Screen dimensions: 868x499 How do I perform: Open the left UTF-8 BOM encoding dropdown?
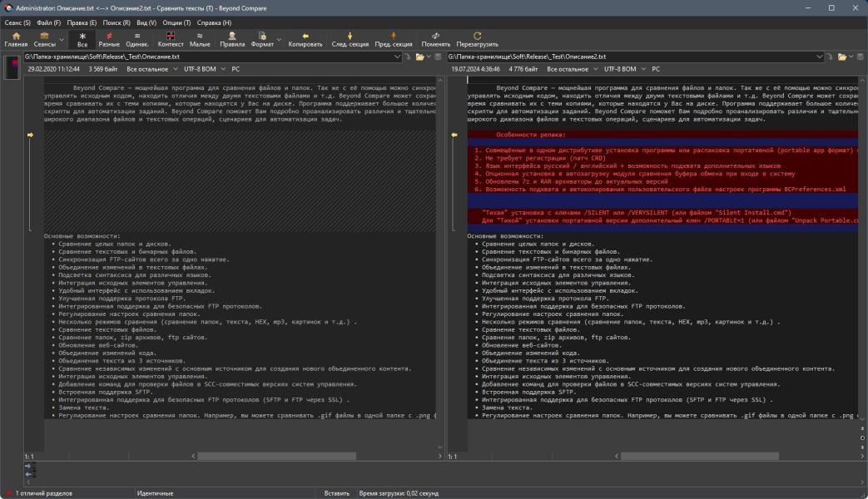(x=204, y=69)
